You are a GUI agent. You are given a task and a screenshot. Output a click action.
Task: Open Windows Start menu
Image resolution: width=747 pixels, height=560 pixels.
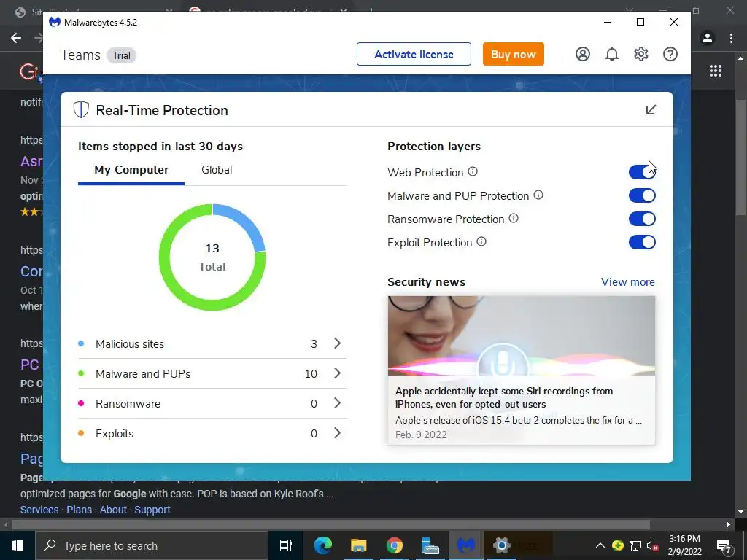pyautogui.click(x=18, y=545)
